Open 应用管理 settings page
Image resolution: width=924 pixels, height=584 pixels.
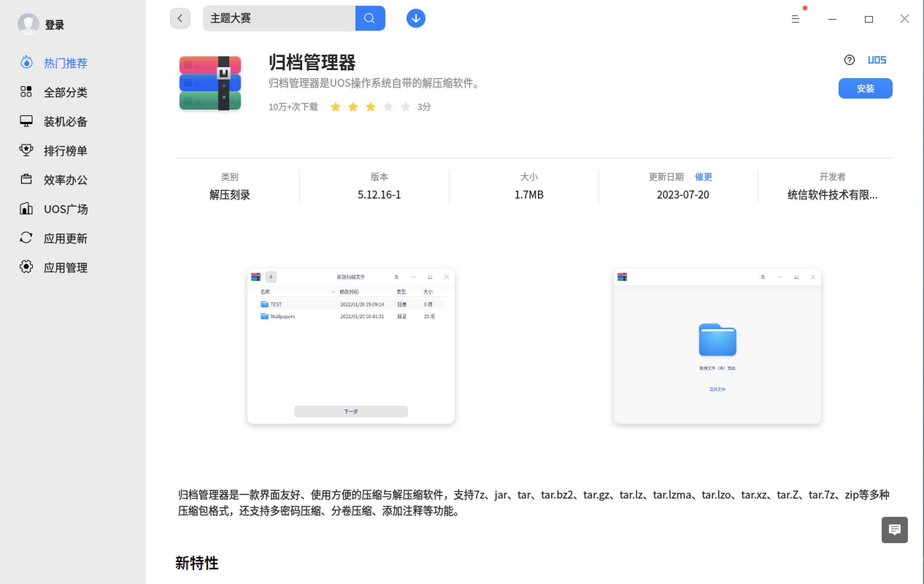pos(65,268)
